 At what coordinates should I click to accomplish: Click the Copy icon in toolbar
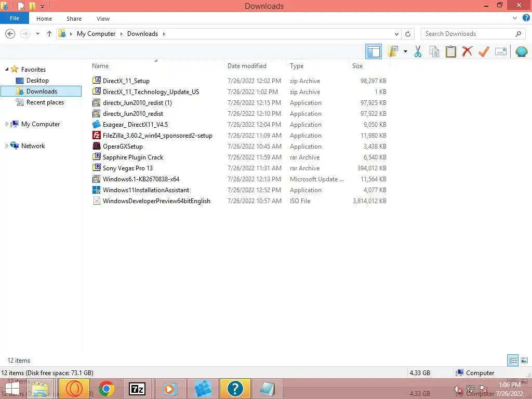[434, 51]
